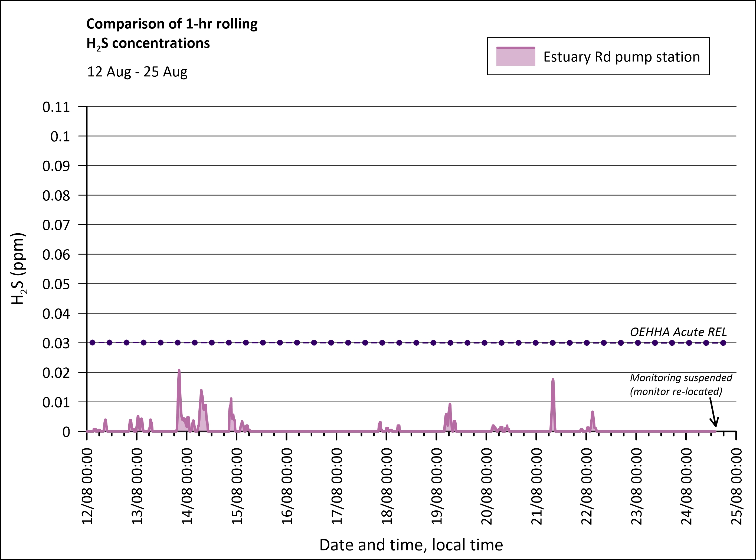The height and width of the screenshot is (560, 756).
Task: Click the Estuary Rd pump station legend label
Action: (x=621, y=57)
